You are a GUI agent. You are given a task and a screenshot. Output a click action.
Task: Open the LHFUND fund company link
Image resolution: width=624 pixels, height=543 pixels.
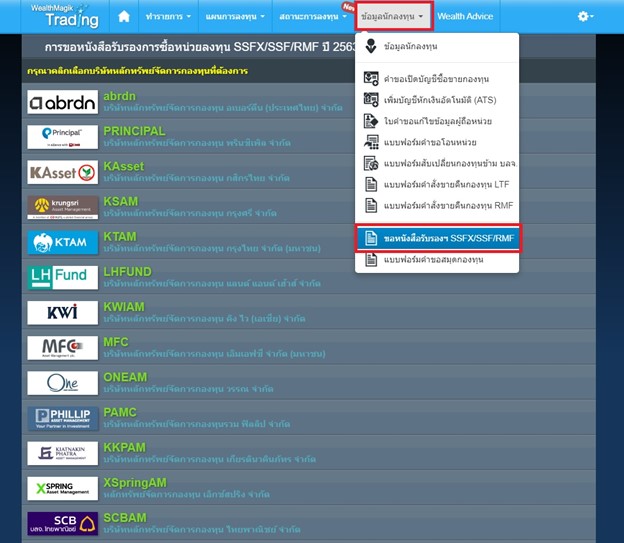click(127, 272)
